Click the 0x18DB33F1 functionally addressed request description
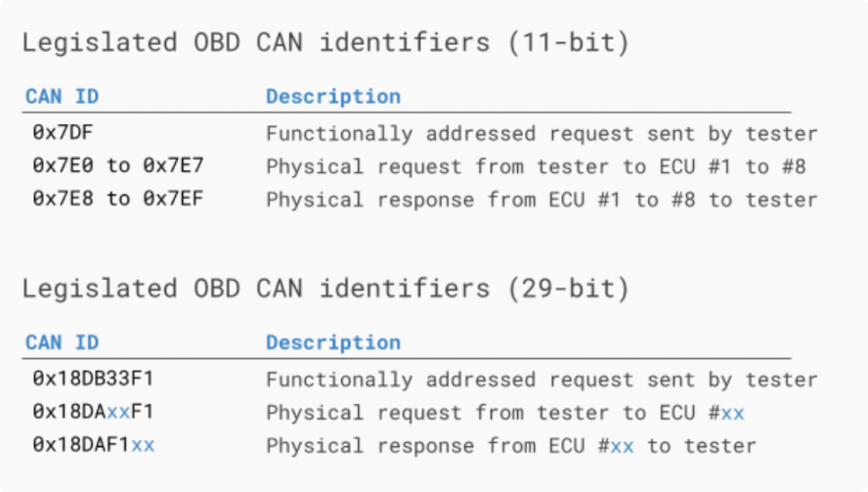The width and height of the screenshot is (868, 492). coord(542,380)
